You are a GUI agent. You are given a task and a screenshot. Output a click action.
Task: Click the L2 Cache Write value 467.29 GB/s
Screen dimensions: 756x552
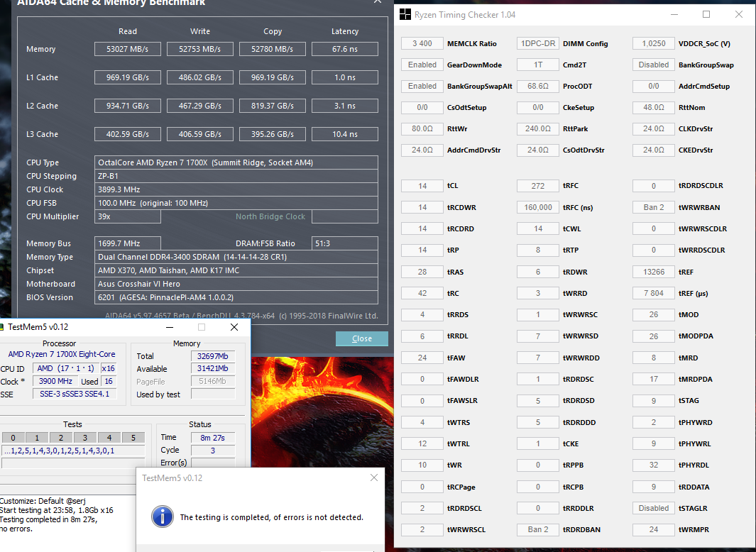[x=200, y=106]
